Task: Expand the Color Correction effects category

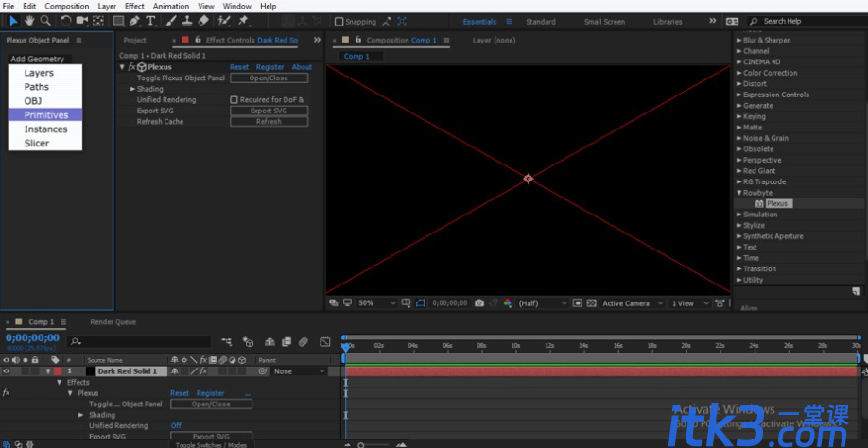Action: click(x=739, y=73)
